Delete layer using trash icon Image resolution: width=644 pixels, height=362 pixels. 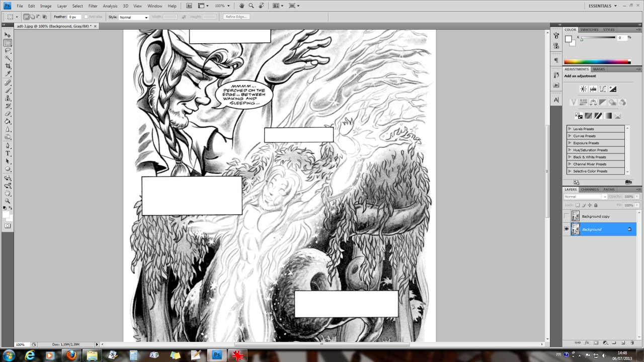pyautogui.click(x=632, y=342)
